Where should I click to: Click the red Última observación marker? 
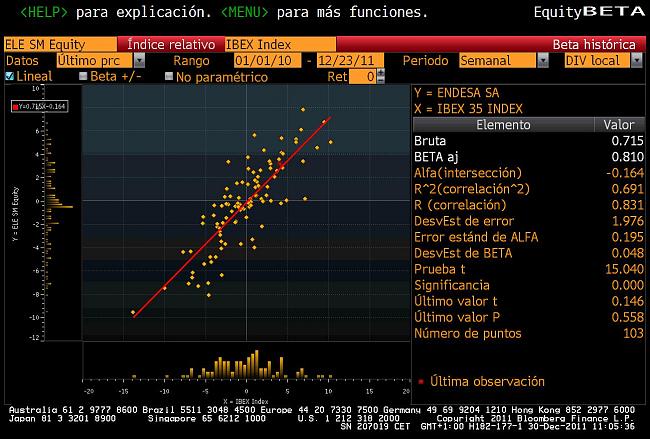[x=421, y=381]
